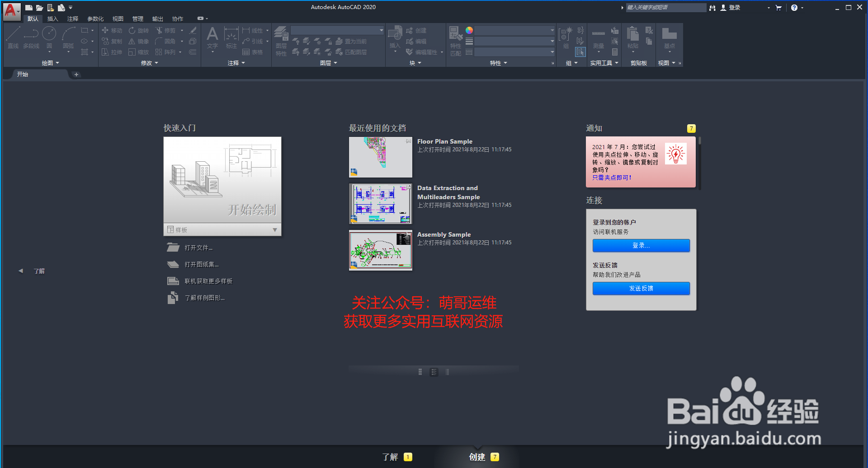Expand the Utilities (实用工具) panel
868x468 pixels.
click(604, 63)
